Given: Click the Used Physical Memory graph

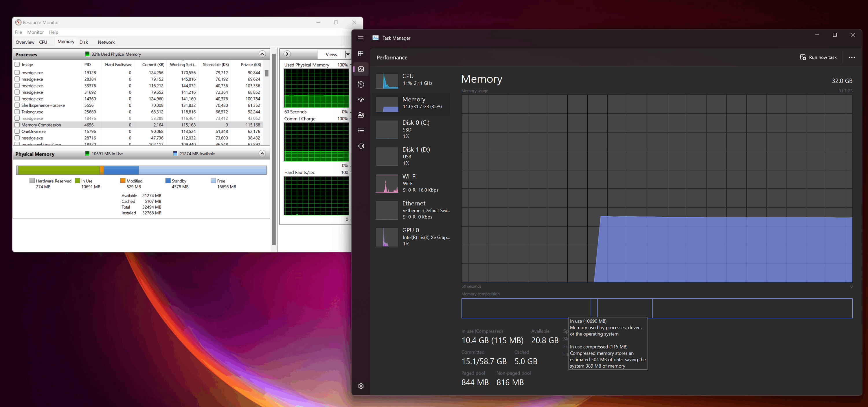Looking at the screenshot, I should (x=316, y=88).
